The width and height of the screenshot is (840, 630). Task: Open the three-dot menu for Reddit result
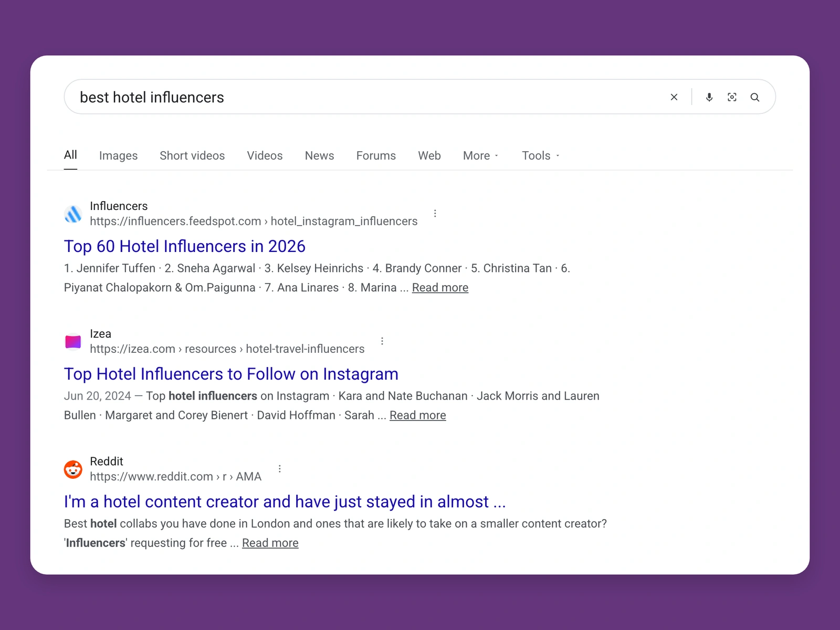click(x=279, y=468)
